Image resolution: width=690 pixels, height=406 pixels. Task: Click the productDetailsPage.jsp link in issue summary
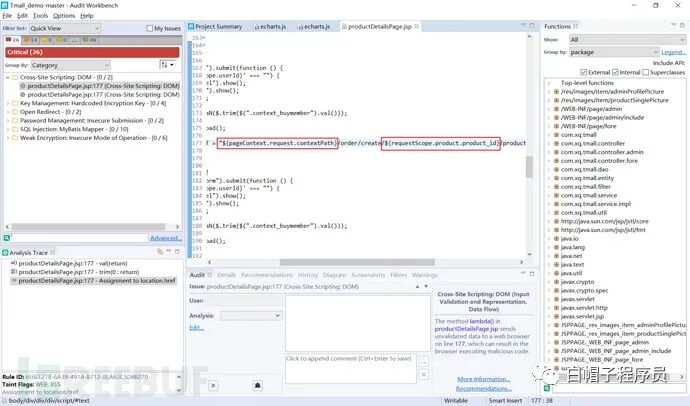(466, 329)
